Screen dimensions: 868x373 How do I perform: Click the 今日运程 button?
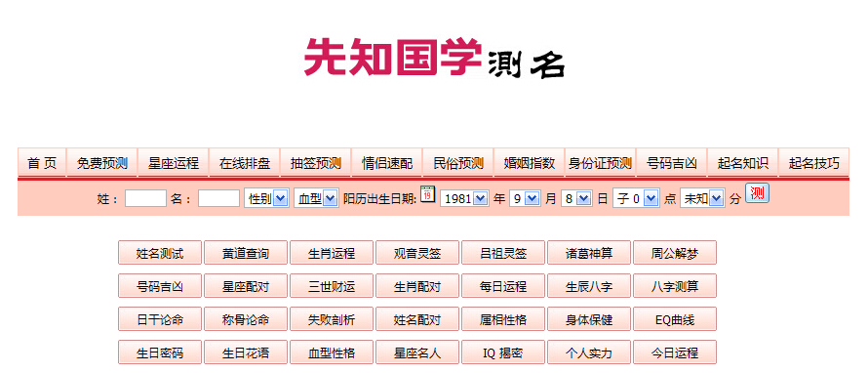point(675,352)
